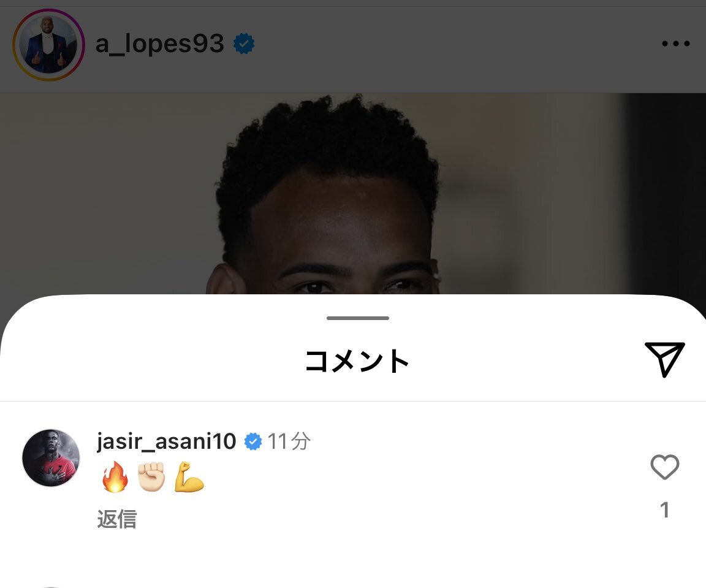Tap the コメント sheet title

[357, 361]
